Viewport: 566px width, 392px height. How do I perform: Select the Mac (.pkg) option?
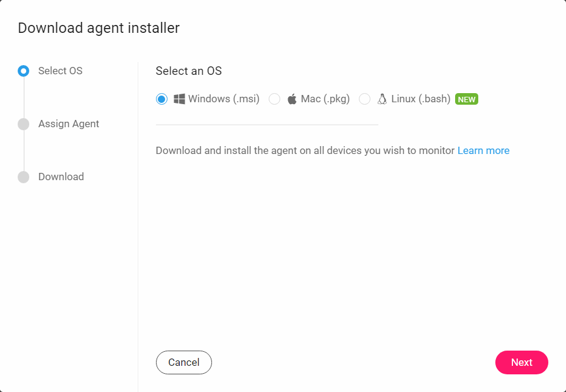click(x=275, y=99)
